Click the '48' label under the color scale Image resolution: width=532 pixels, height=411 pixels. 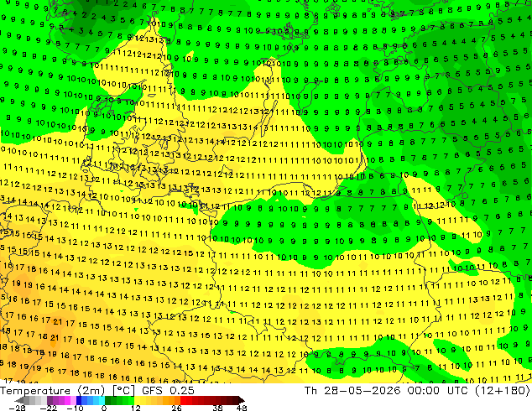[242, 408]
